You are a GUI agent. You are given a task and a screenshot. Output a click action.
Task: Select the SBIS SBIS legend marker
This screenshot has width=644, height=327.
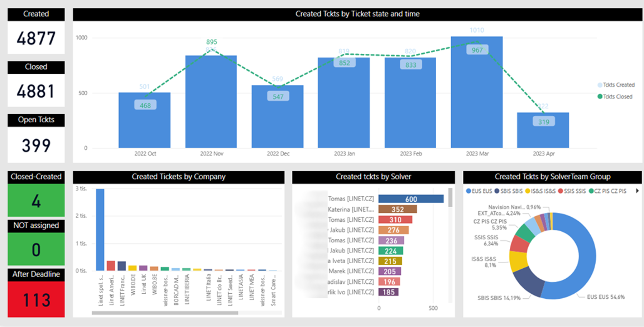[x=497, y=191]
